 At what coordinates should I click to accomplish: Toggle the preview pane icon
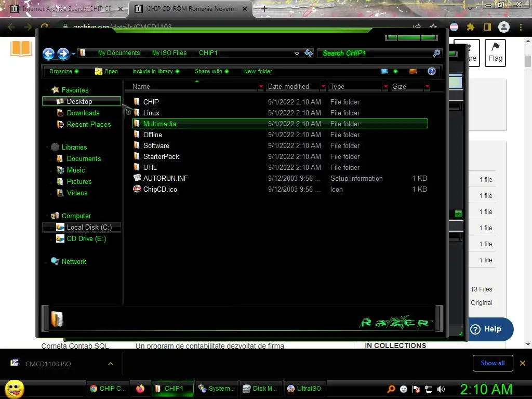click(x=413, y=71)
